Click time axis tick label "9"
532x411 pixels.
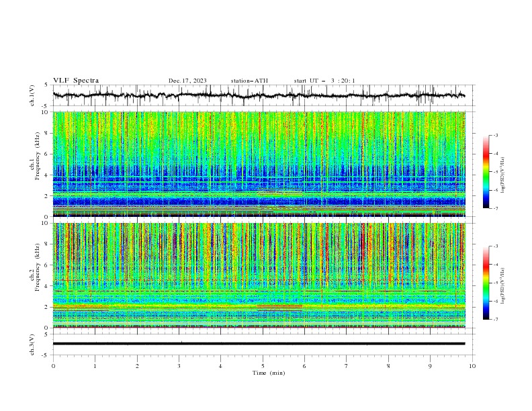[430, 366]
